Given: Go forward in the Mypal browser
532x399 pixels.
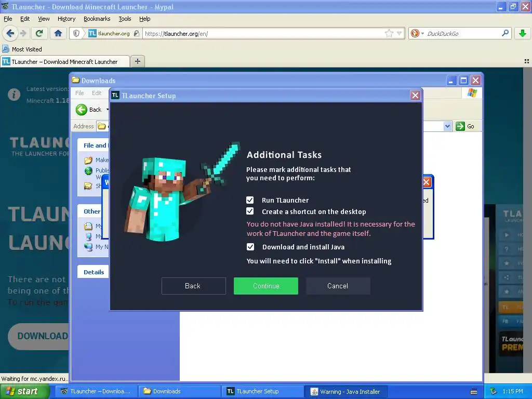Looking at the screenshot, I should [x=23, y=33].
